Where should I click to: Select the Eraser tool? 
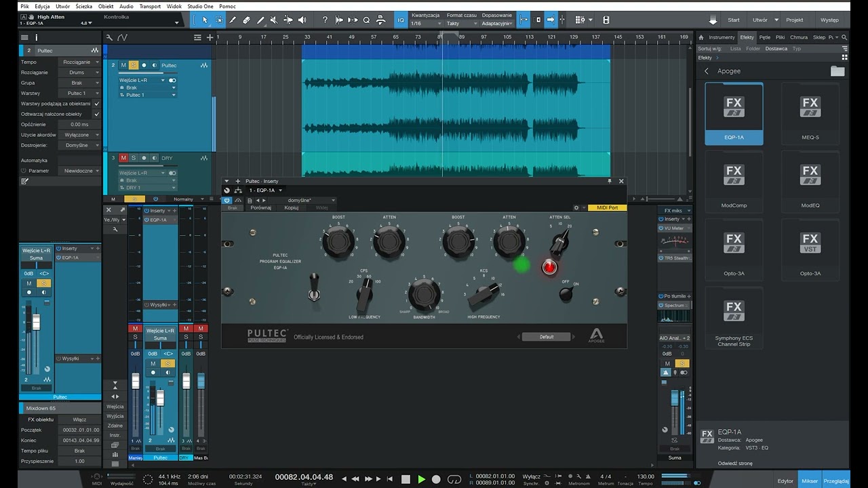246,20
